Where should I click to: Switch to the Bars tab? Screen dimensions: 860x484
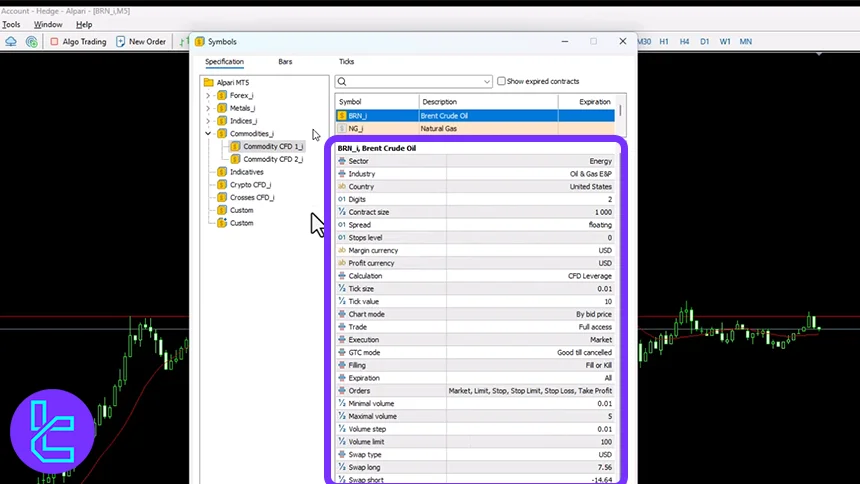[x=285, y=62]
